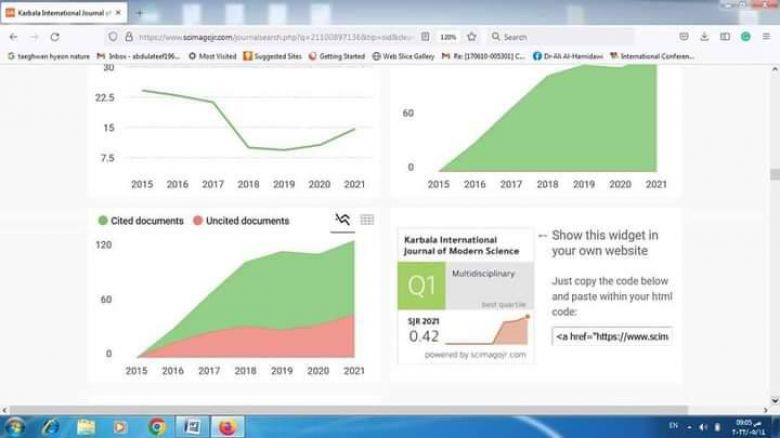This screenshot has width=780, height=438.
Task: Open Windows Explorer folder in taskbar
Action: pos(87,426)
